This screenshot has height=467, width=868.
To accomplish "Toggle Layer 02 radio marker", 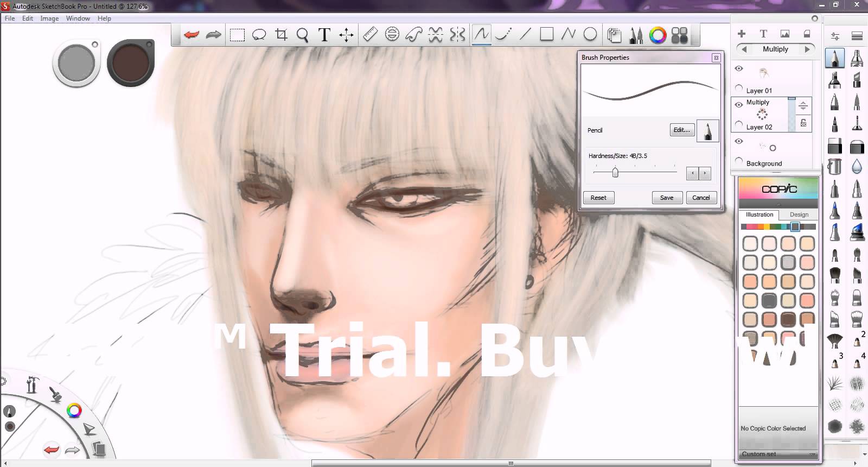I will 739,124.
